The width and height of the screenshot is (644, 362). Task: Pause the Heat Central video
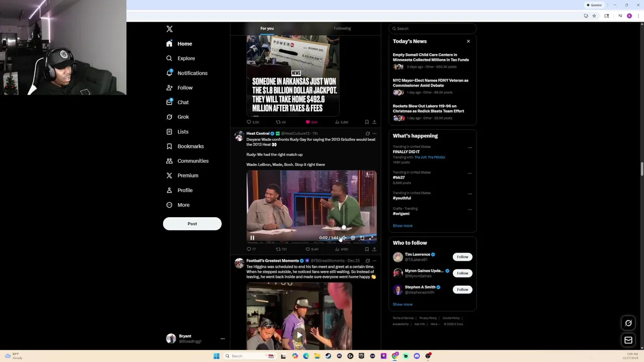pyautogui.click(x=252, y=238)
